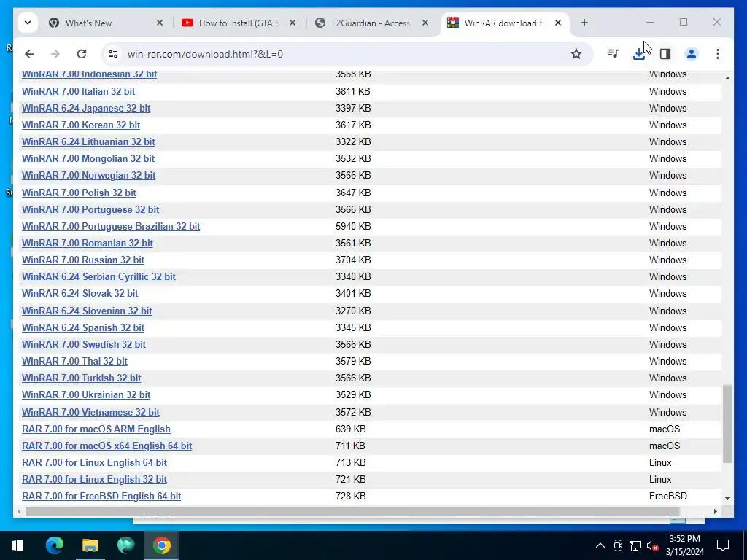Image resolution: width=747 pixels, height=560 pixels.
Task: Switch to the What's New tab
Action: coord(106,23)
